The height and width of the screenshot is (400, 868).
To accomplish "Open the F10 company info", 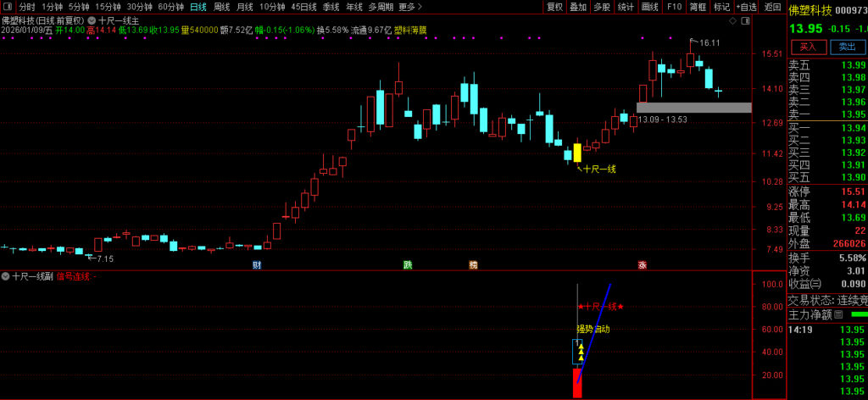I will (674, 7).
